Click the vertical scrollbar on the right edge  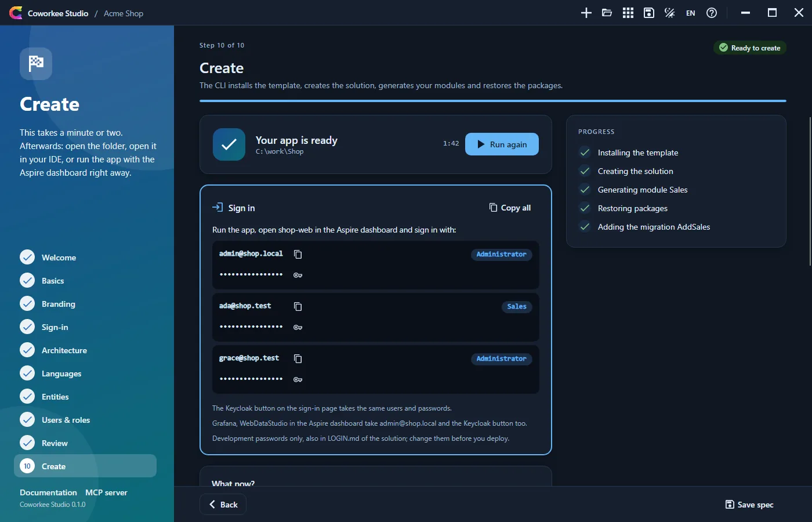click(x=810, y=191)
